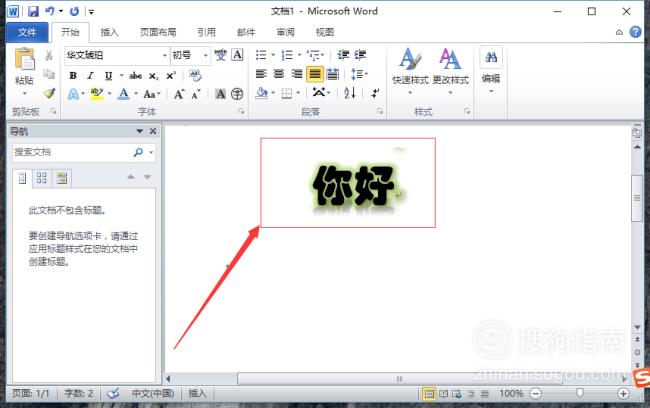
Task: Switch to the Insert (插入) tab
Action: (109, 32)
